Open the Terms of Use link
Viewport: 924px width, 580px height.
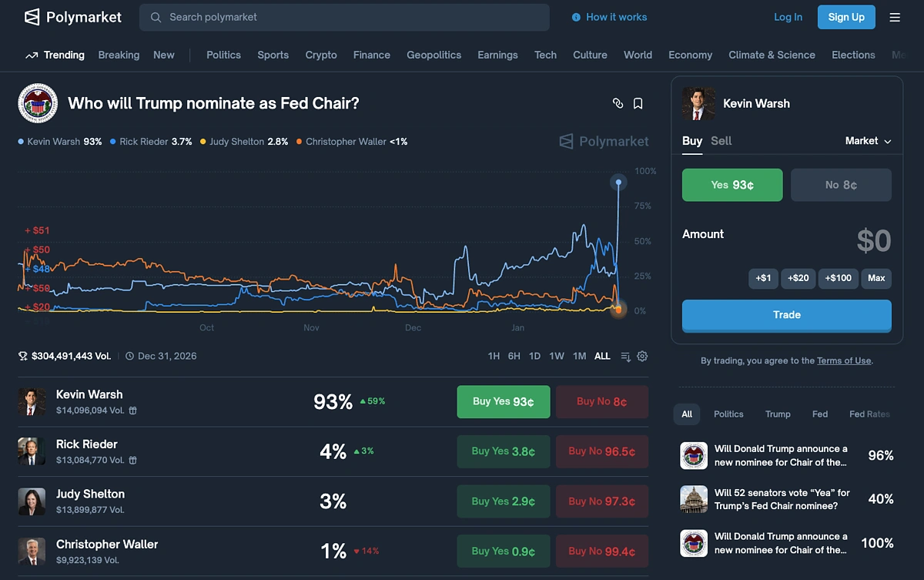tap(844, 360)
